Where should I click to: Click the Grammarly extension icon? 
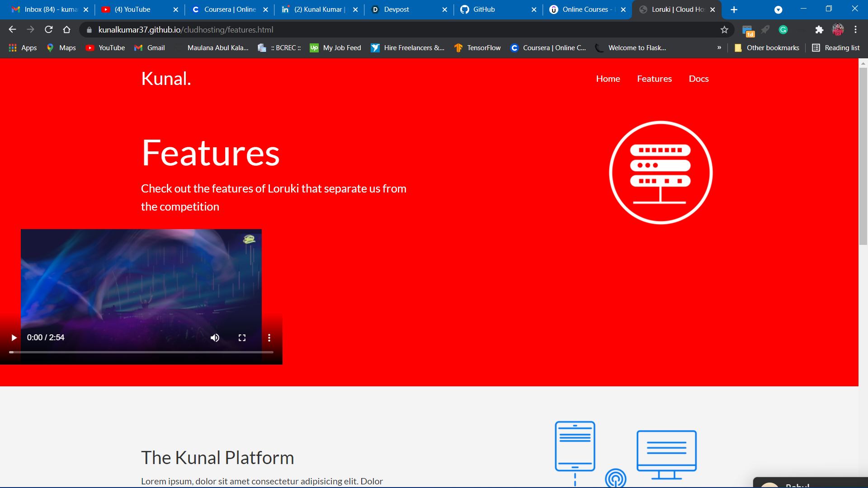point(783,30)
